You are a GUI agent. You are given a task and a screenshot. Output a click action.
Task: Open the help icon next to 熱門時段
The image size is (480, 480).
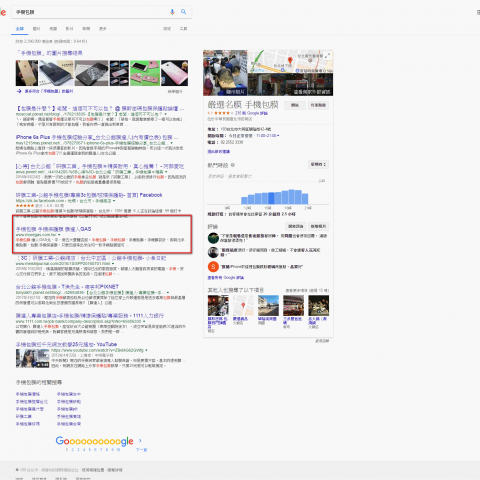pos(233,165)
